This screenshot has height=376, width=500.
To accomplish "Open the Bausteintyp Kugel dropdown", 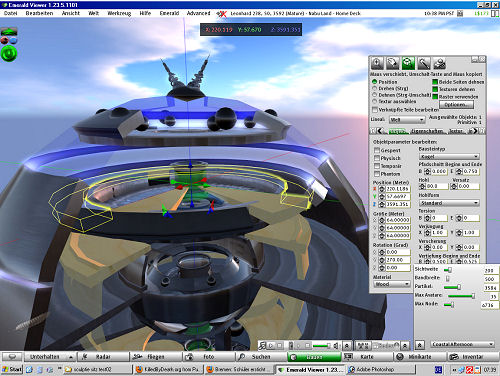I will click(x=449, y=156).
